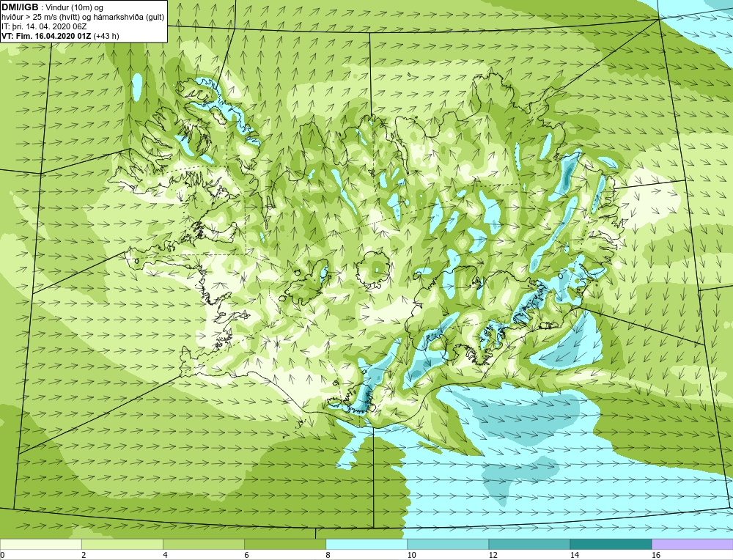Click the legend scale label '16'
This screenshot has width=733, height=560.
tap(656, 555)
